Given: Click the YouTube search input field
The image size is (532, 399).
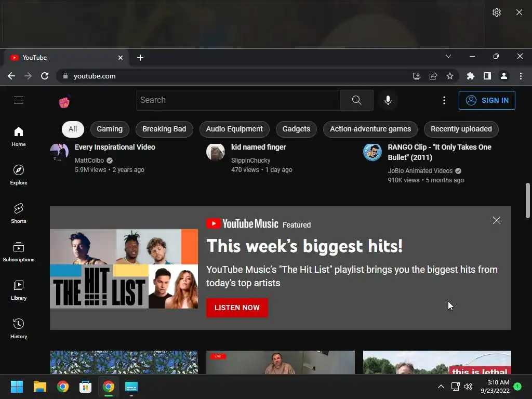Looking at the screenshot, I should pyautogui.click(x=238, y=100).
